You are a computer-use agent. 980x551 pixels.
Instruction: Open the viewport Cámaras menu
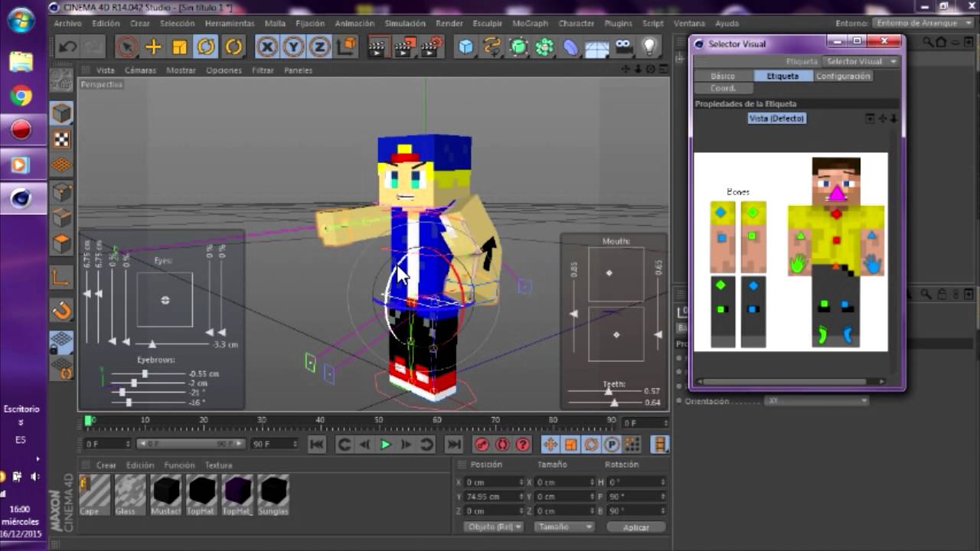(x=140, y=70)
